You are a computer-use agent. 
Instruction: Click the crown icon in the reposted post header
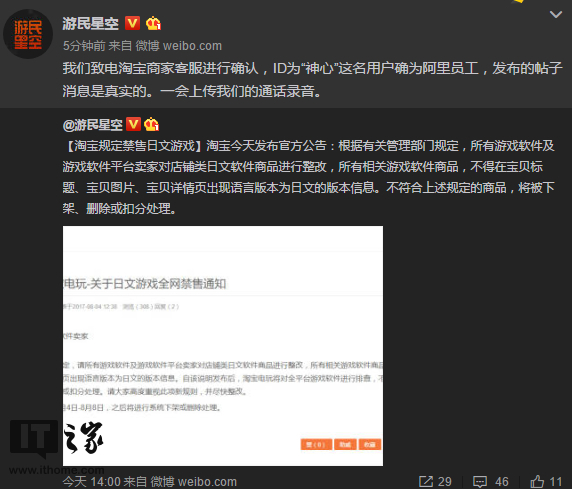pyautogui.click(x=151, y=124)
